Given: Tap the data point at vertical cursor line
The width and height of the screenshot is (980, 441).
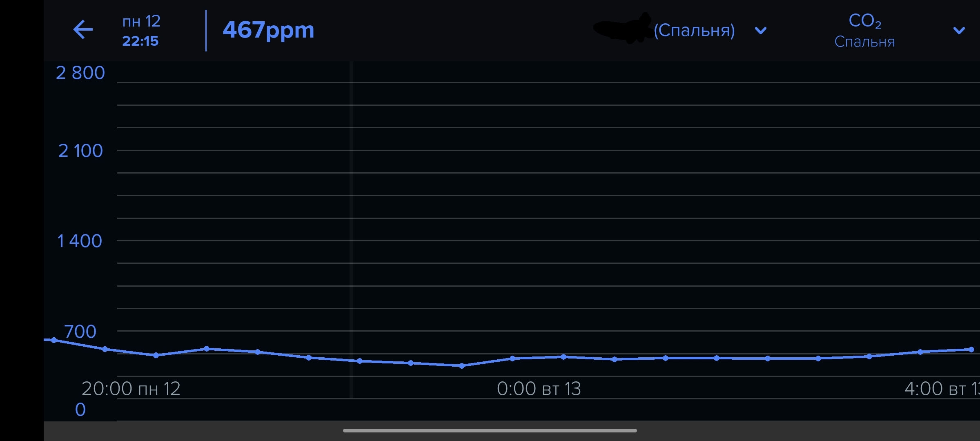Looking at the screenshot, I should coord(359,361).
